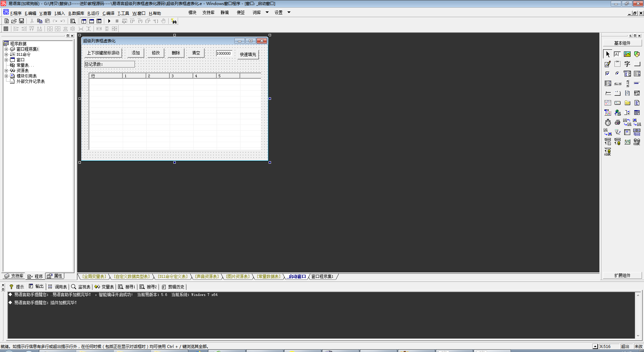Select the checkbox component in palette
The width and height of the screenshot is (644, 352).
click(608, 74)
